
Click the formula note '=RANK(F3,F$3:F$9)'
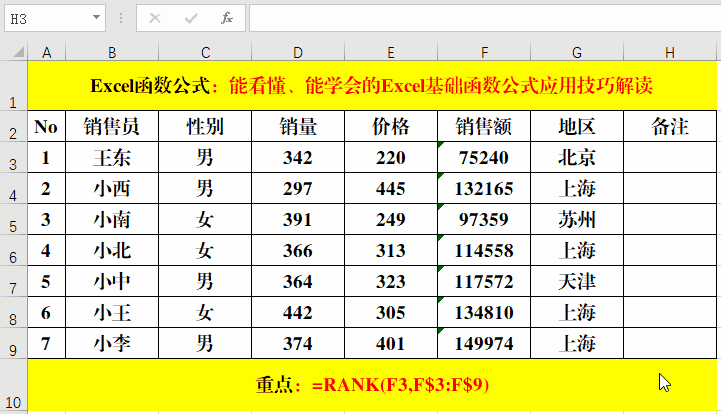[400, 385]
